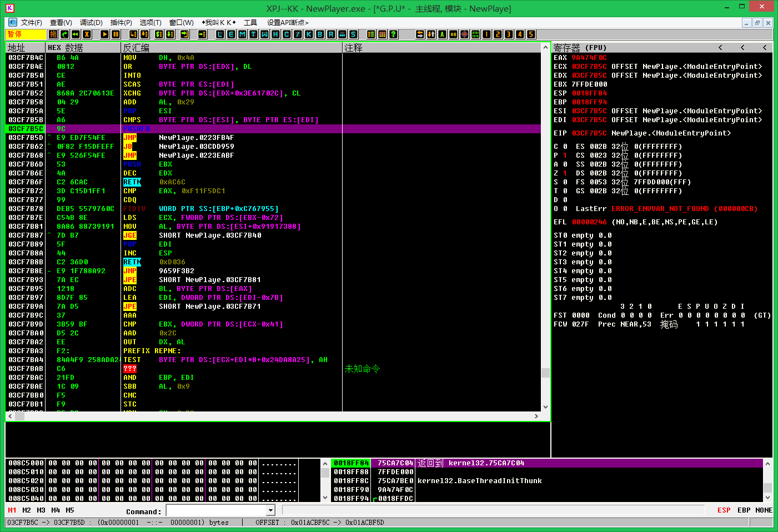Select NONE stack addressing mode
The image size is (778, 532).
pyautogui.click(x=764, y=510)
